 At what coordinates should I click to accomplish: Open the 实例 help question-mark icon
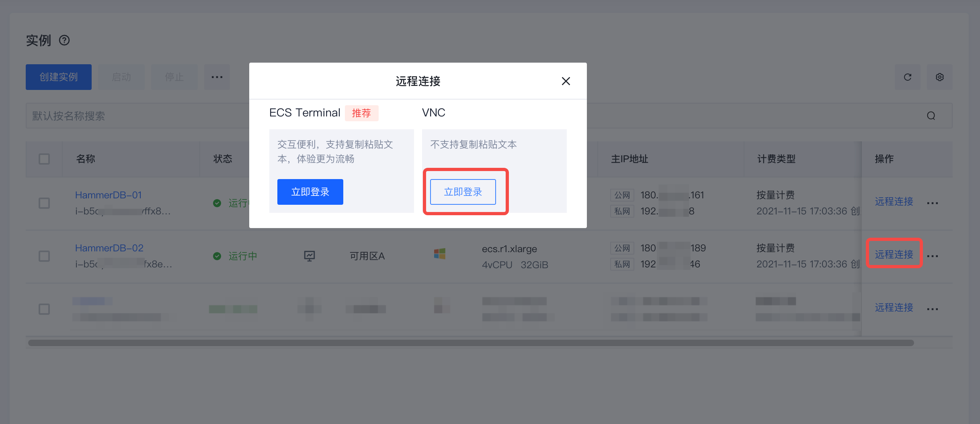click(64, 41)
